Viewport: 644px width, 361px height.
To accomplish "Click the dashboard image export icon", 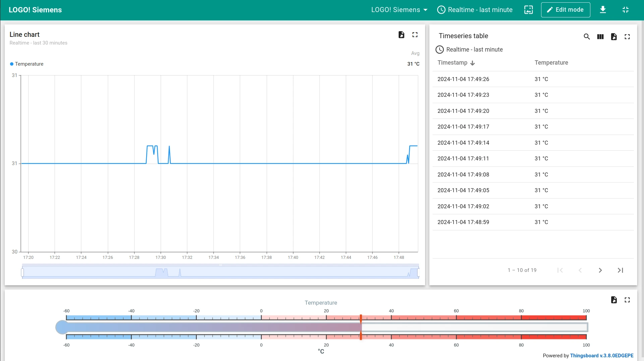I will point(529,10).
